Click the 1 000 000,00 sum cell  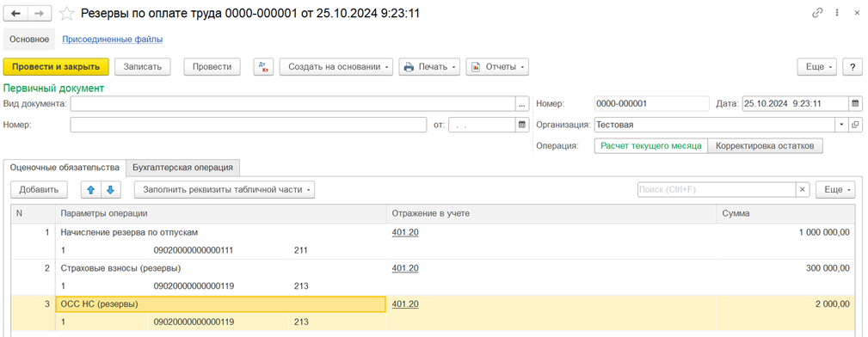point(785,232)
